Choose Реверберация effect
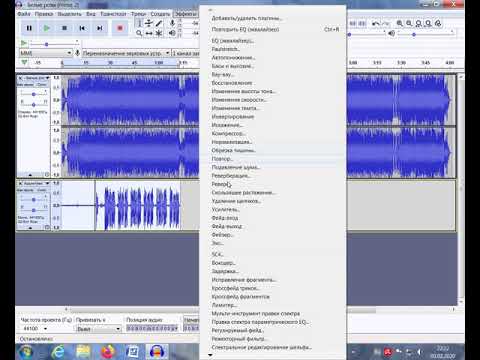The image size is (480, 360). 273,175
